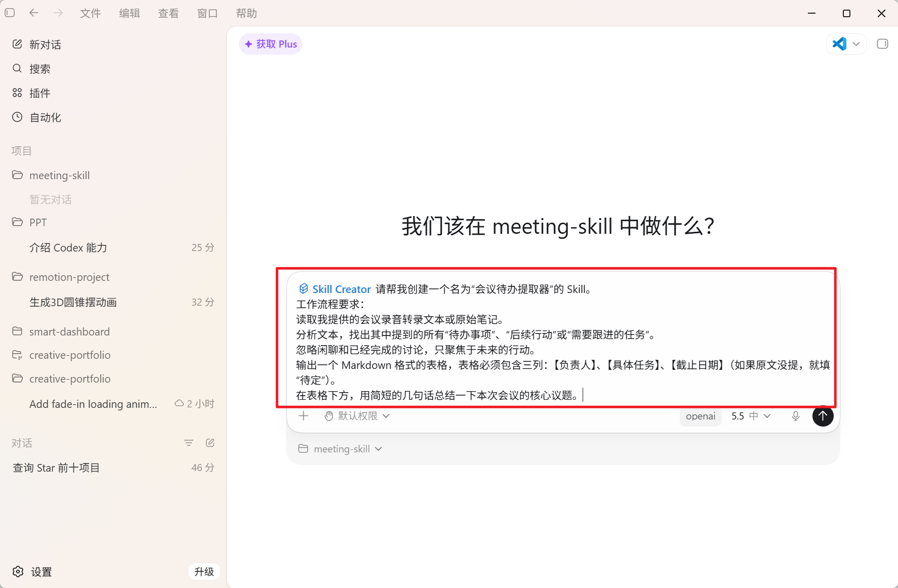This screenshot has height=588, width=898.
Task: Open the 编辑 menu
Action: pos(130,13)
